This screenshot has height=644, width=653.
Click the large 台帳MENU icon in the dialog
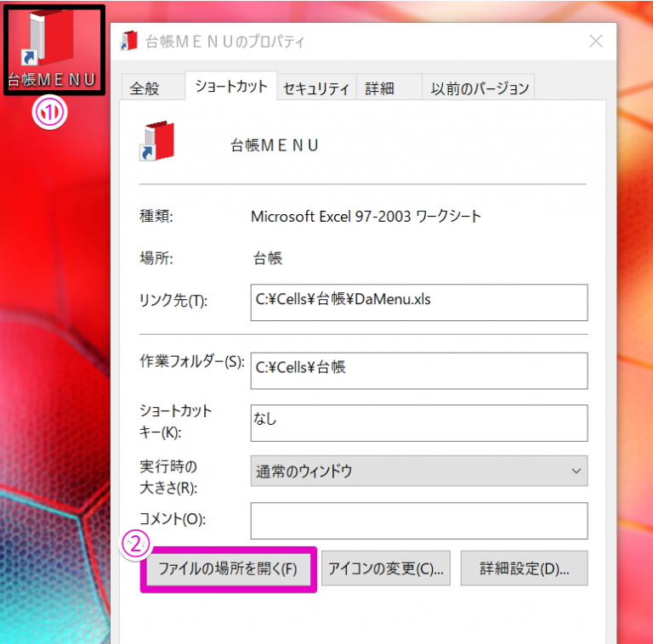coord(156,141)
